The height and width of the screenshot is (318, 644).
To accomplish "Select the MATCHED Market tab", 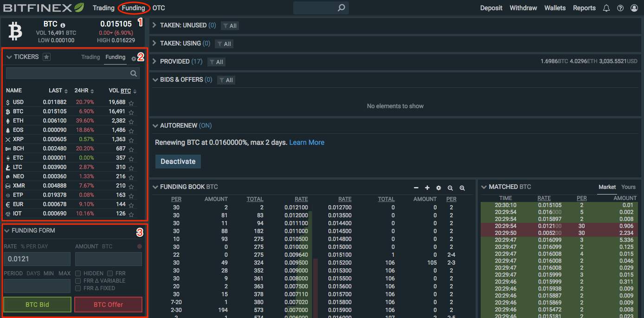I will [607, 187].
